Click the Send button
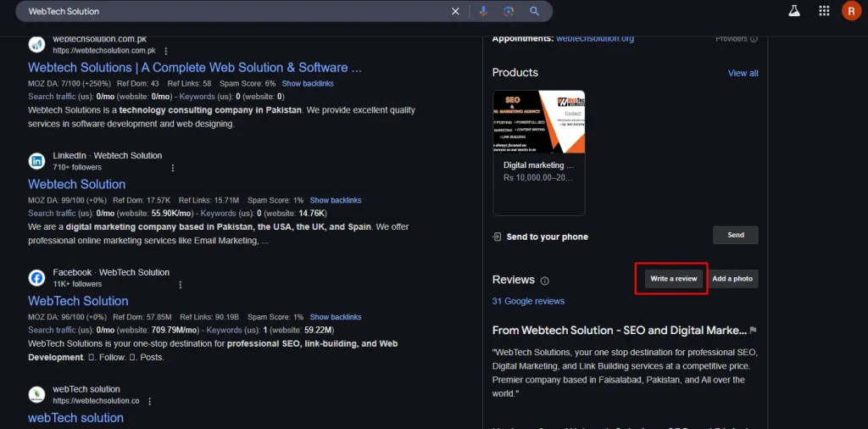868x429 pixels. (x=736, y=235)
